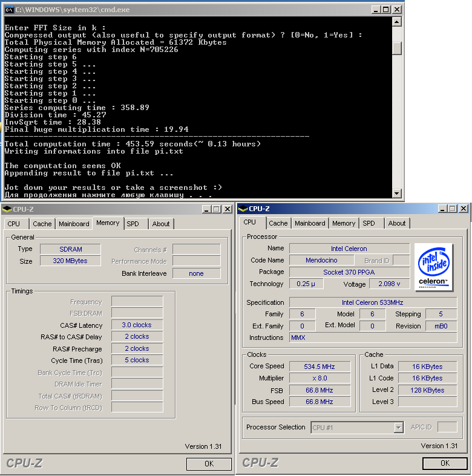Image resolution: width=472 pixels, height=476 pixels.
Task: Open the Mainboard tab in right CPU-Z window
Action: (310, 223)
